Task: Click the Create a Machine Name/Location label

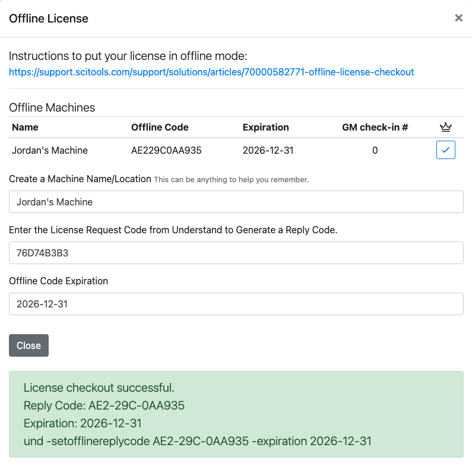Action: (x=80, y=179)
